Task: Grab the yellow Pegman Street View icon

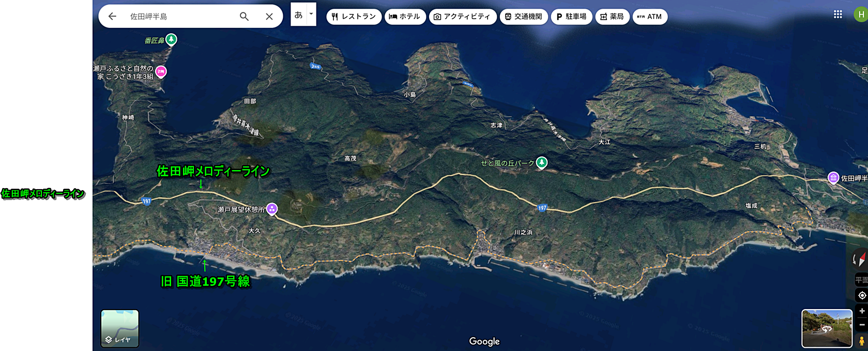Action: point(862,341)
